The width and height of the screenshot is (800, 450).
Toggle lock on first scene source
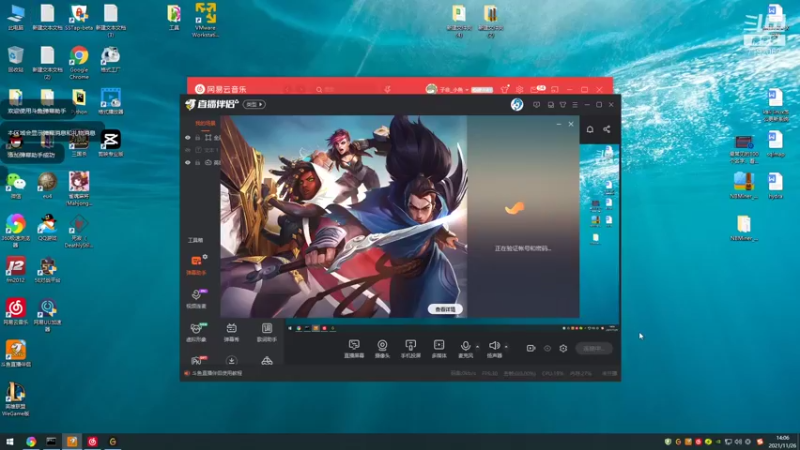point(198,138)
